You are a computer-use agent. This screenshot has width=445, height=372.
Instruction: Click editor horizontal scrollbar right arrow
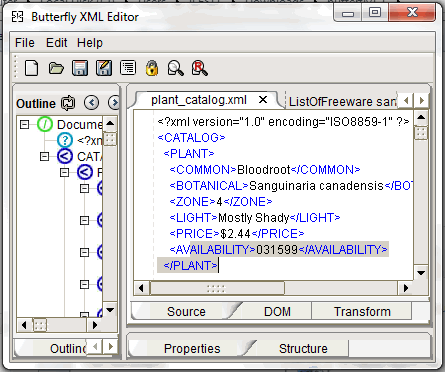coord(405,288)
